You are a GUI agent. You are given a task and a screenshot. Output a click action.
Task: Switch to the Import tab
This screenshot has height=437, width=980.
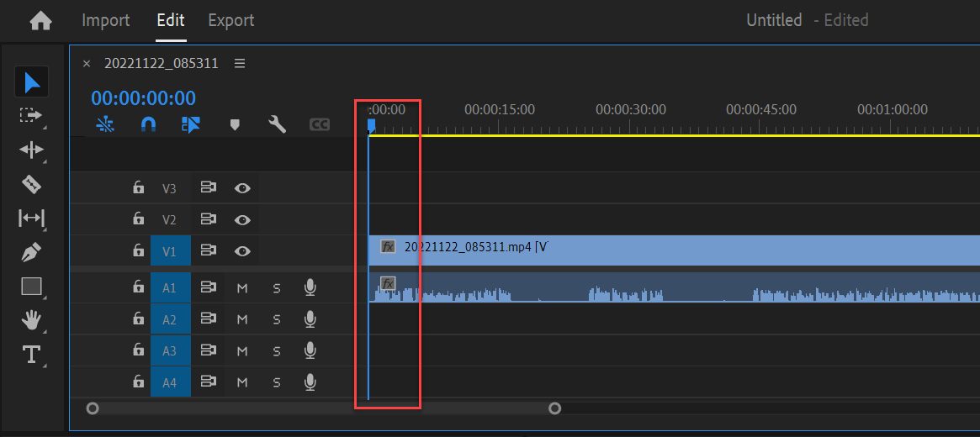click(106, 20)
